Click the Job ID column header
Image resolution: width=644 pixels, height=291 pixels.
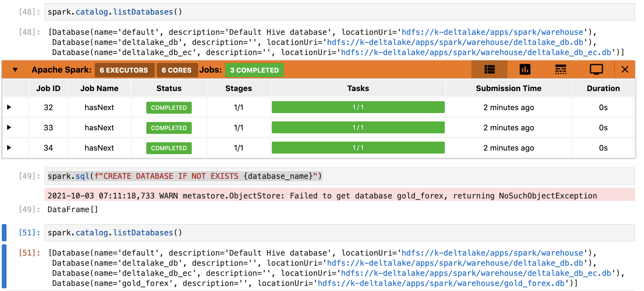pos(48,88)
